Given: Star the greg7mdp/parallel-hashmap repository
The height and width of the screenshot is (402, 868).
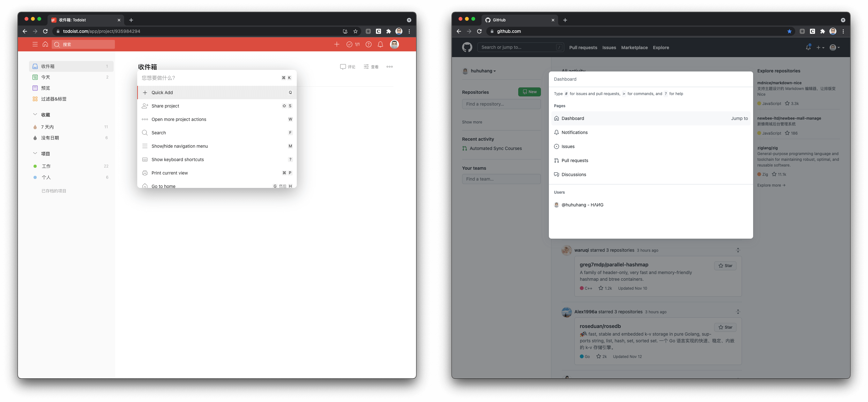Looking at the screenshot, I should pos(725,265).
